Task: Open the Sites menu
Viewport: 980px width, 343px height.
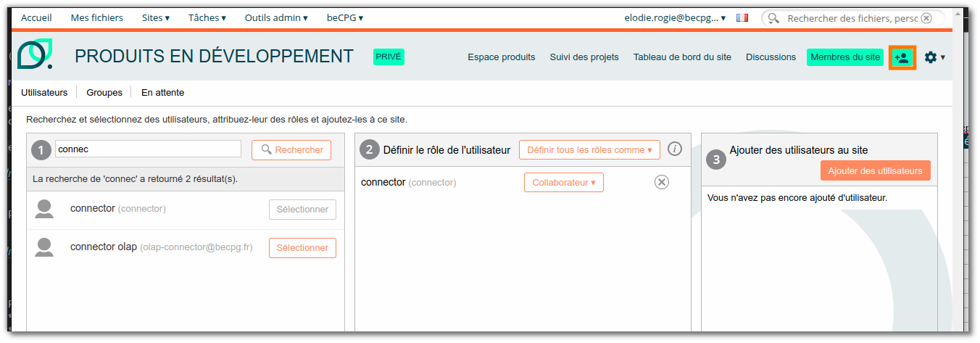Action: [156, 17]
